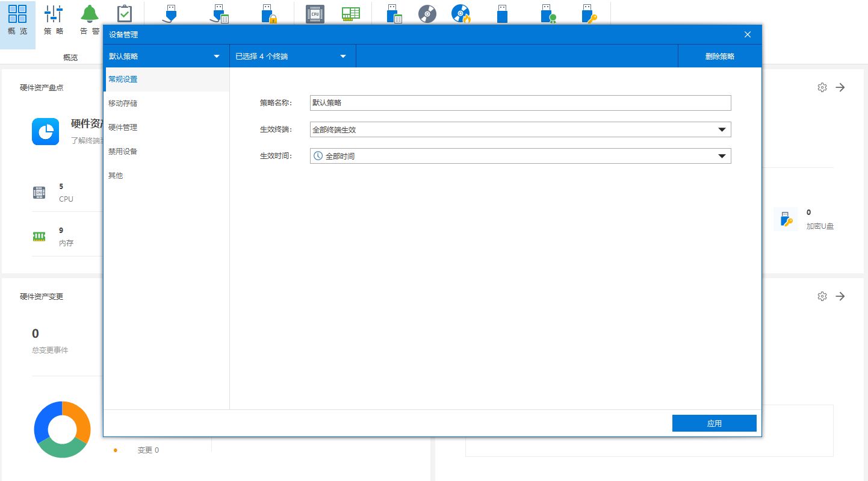Click the 内存 memory icon in asset list
The image size is (868, 481).
39,237
